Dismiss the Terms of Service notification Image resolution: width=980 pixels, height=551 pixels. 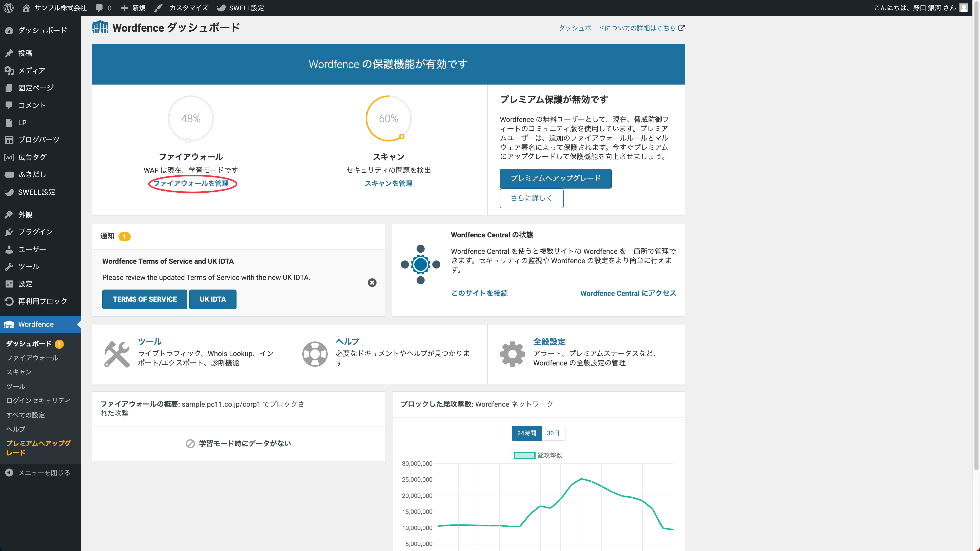click(372, 282)
